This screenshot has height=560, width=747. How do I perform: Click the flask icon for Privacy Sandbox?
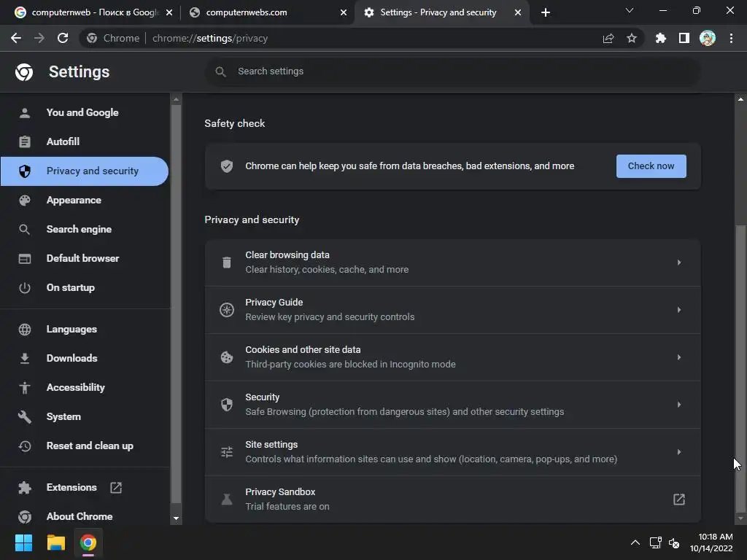coord(227,499)
